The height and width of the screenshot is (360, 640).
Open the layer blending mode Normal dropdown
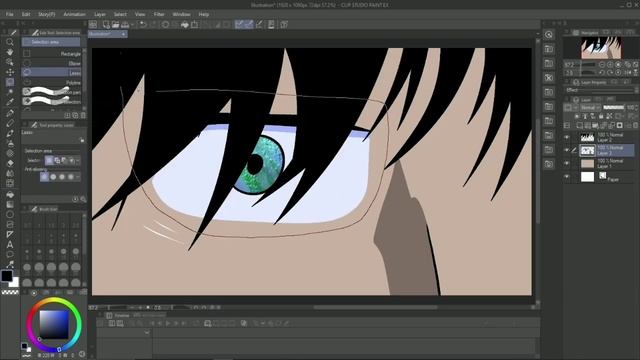(590, 107)
